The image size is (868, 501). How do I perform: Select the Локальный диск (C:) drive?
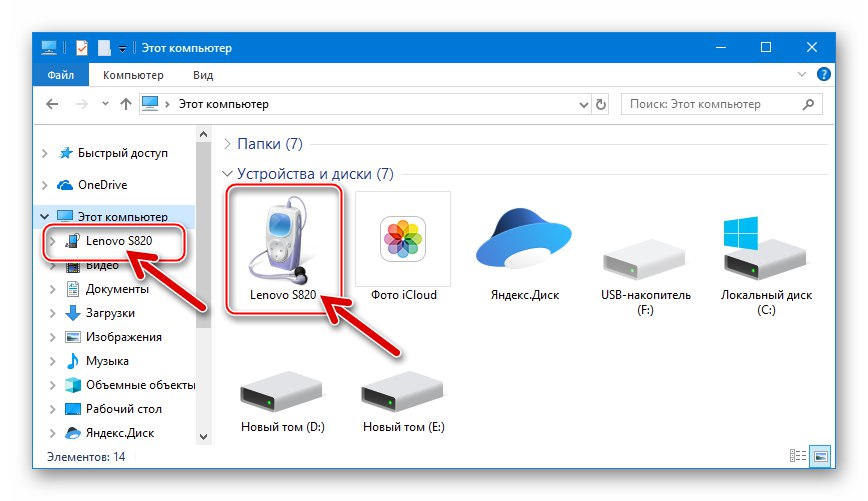click(766, 266)
